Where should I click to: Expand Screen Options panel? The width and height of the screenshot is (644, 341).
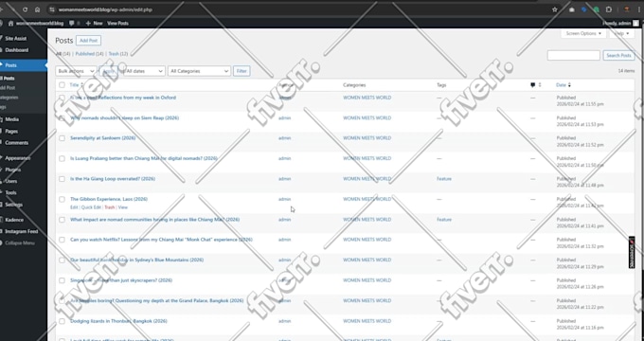point(583,33)
